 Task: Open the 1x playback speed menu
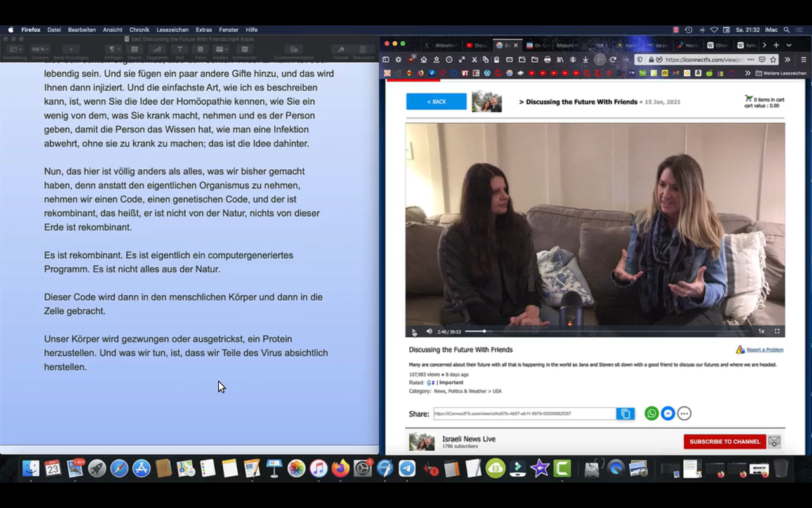click(761, 331)
